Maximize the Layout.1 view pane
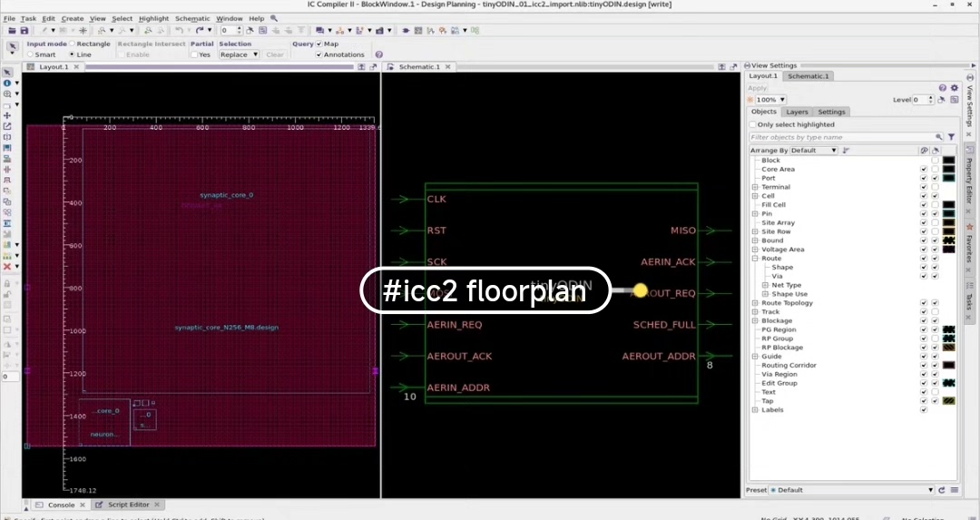Image resolution: width=980 pixels, height=520 pixels. coord(361,67)
